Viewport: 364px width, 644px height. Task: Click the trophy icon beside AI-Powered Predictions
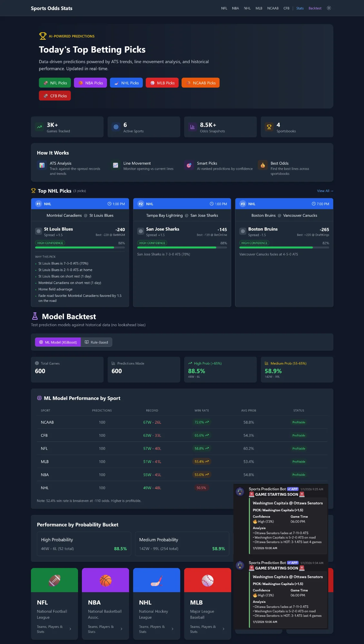pyautogui.click(x=43, y=36)
